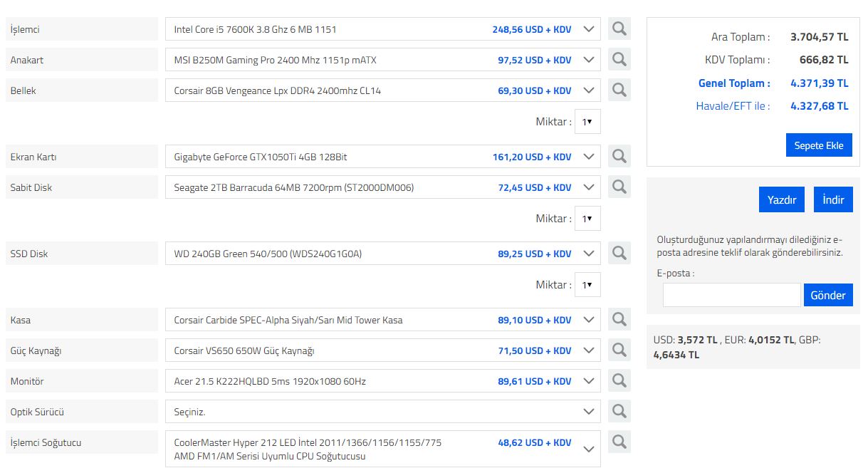This screenshot has height=473, width=868.
Task: Expand CoolerMaster Hyper 212 LED dropdown
Action: pyautogui.click(x=383, y=449)
